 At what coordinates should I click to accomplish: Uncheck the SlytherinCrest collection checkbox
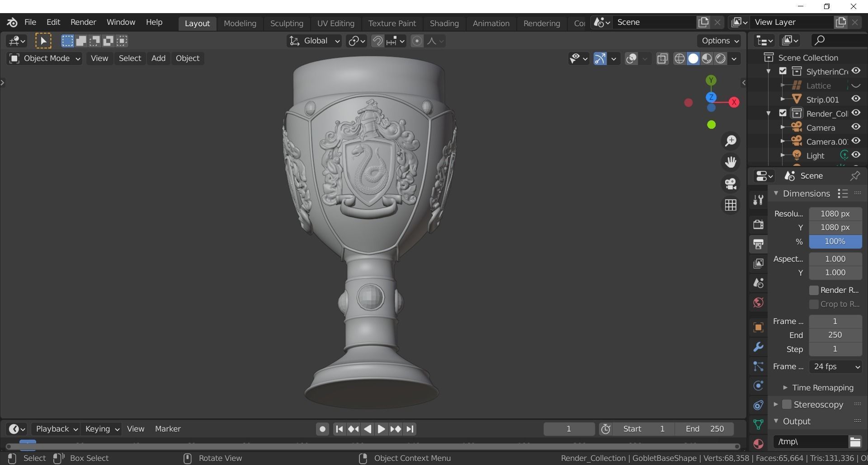point(783,71)
